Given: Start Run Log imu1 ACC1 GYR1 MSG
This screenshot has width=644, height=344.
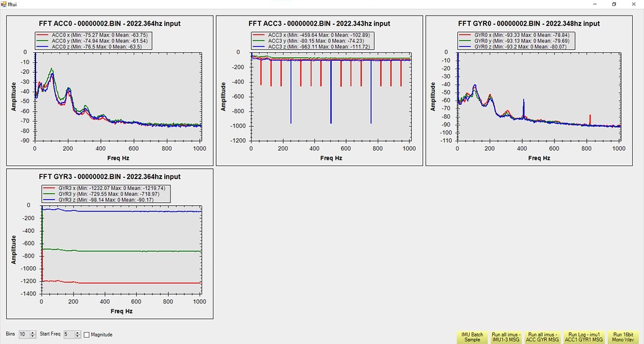Looking at the screenshot, I should pos(582,337).
